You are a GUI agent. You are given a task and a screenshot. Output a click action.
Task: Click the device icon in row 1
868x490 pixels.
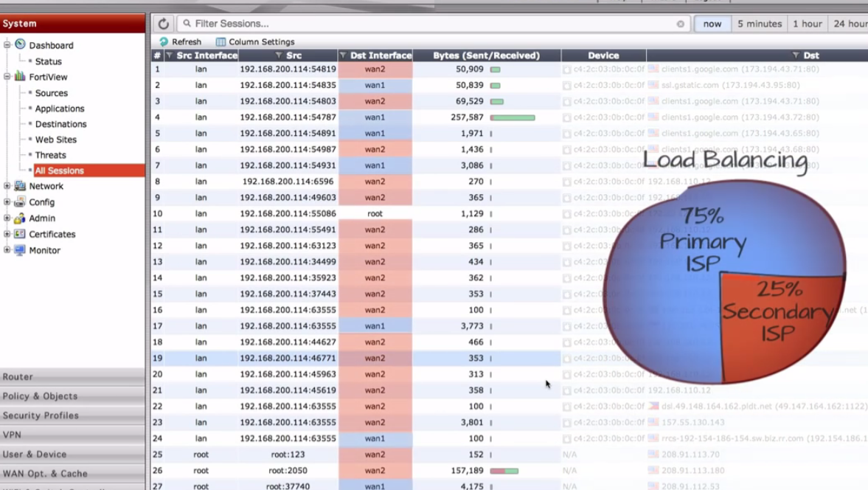coord(567,70)
